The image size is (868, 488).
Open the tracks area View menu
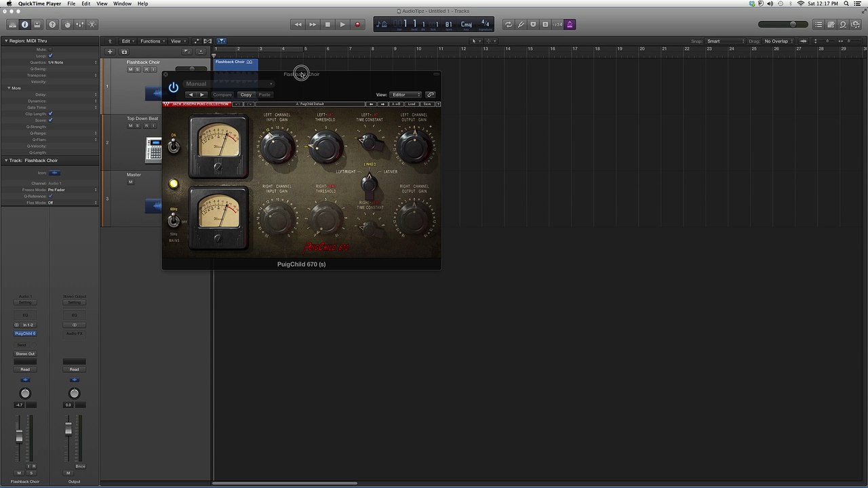(177, 41)
